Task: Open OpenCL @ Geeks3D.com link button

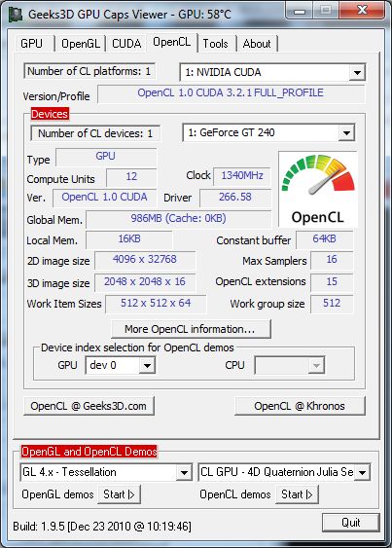Action: click(x=89, y=406)
